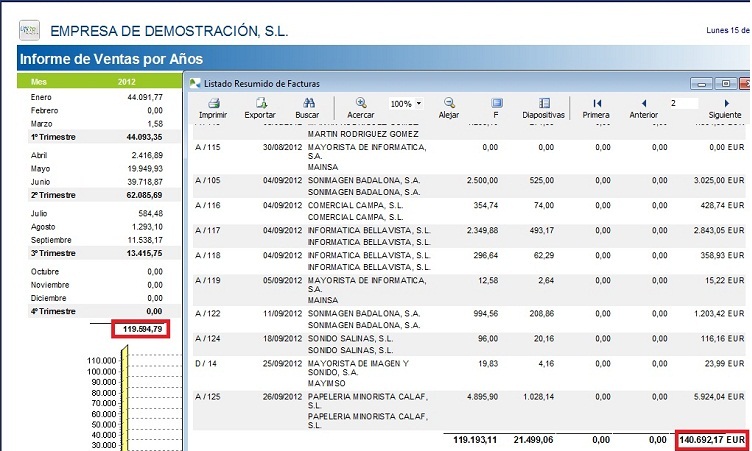Click grand total 140.692,17 EUR

(712, 439)
